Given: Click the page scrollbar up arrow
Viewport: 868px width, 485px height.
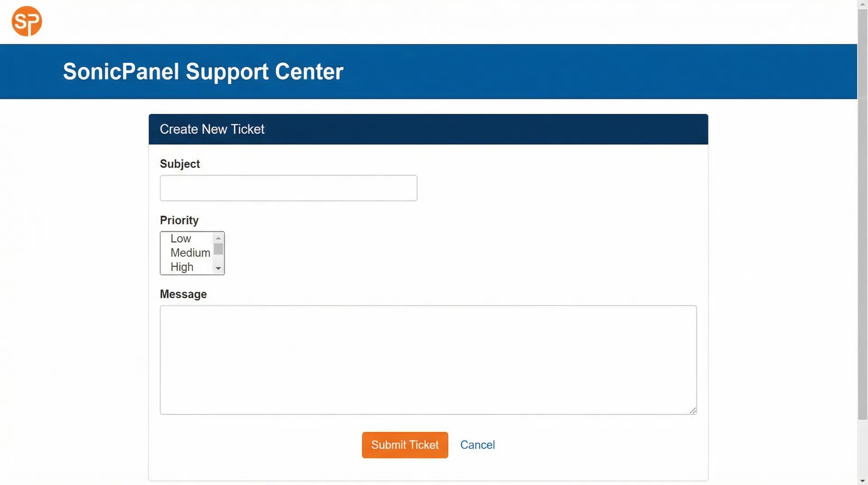Looking at the screenshot, I should point(863,4).
